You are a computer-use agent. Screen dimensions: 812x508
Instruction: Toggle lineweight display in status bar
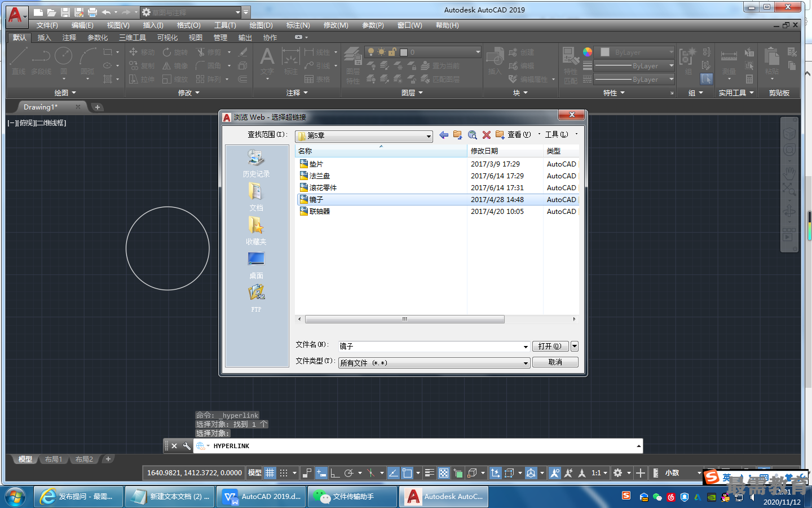[x=430, y=473]
